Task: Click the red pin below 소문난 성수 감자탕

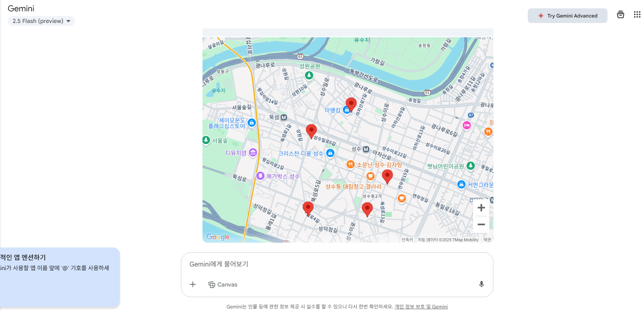Action: [387, 177]
